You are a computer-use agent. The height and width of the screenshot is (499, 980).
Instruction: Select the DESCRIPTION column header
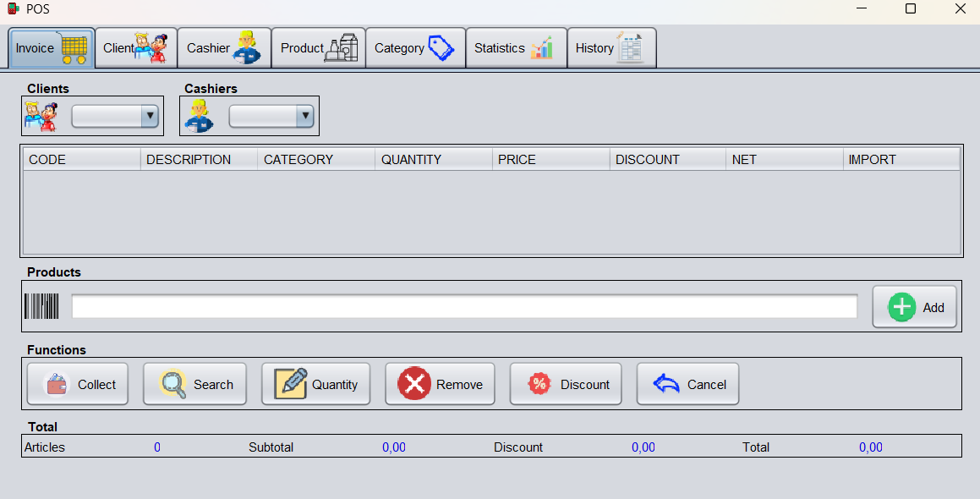(200, 160)
